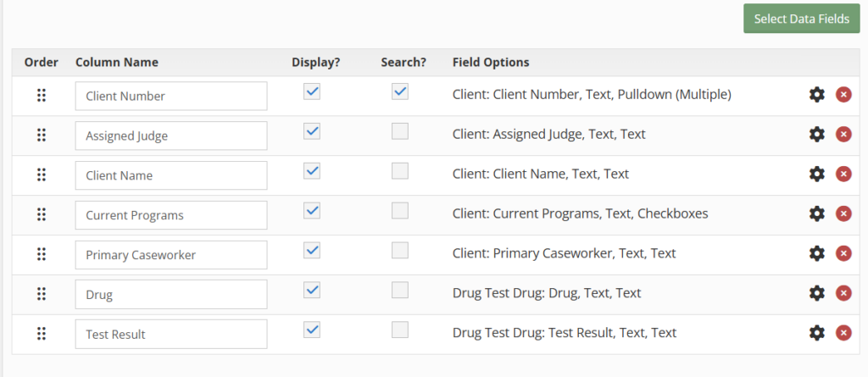Delete the Drug row using red X
This screenshot has width=868, height=377.
point(843,293)
